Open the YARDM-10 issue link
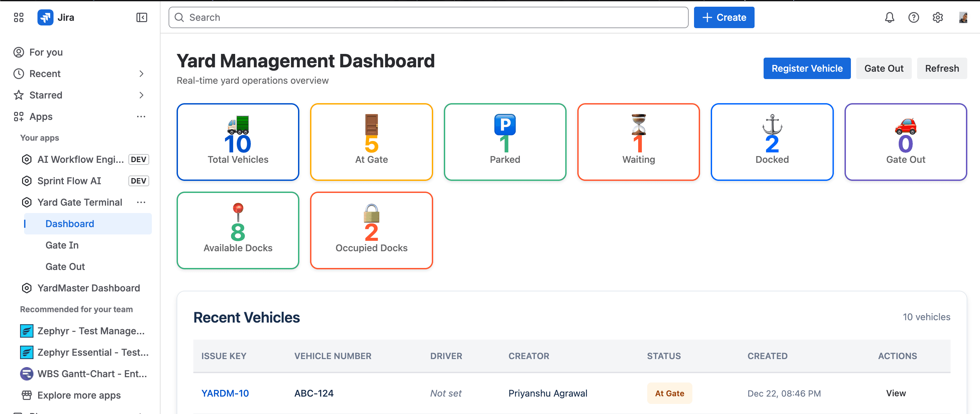This screenshot has width=980, height=414. (225, 393)
